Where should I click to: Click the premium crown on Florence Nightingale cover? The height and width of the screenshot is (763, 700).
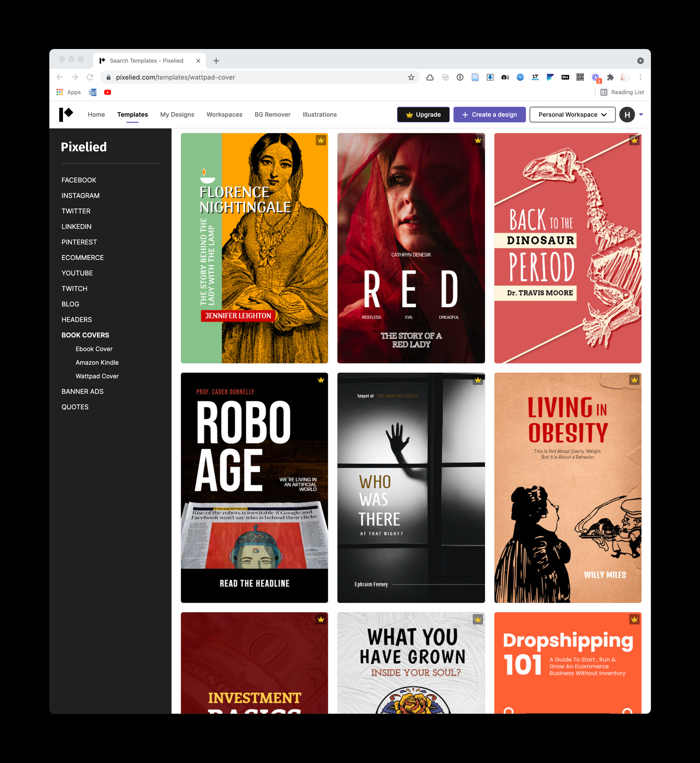coord(321,140)
